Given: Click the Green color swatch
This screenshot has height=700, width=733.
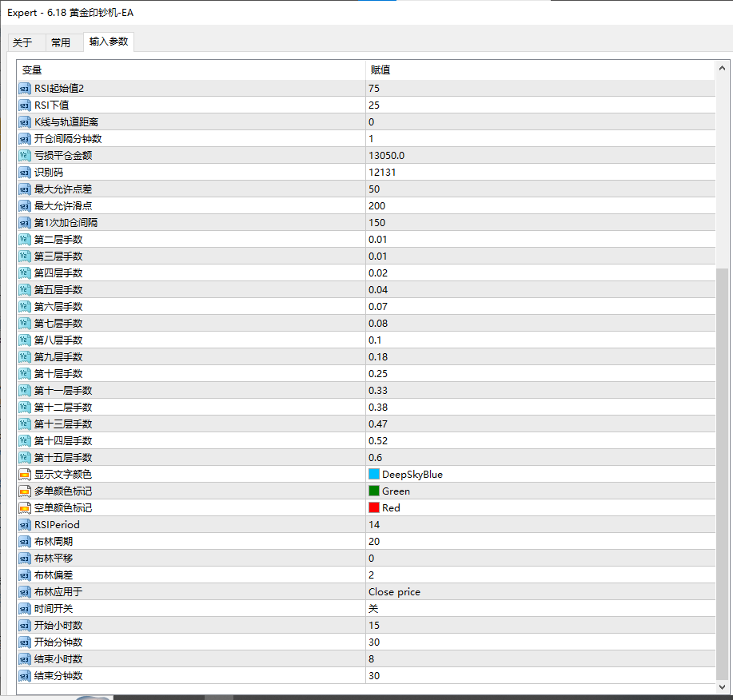Looking at the screenshot, I should pos(374,491).
